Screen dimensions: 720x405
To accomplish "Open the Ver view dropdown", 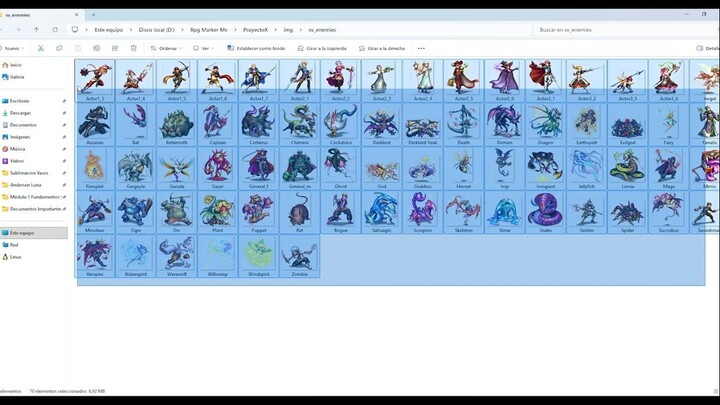I will (203, 48).
